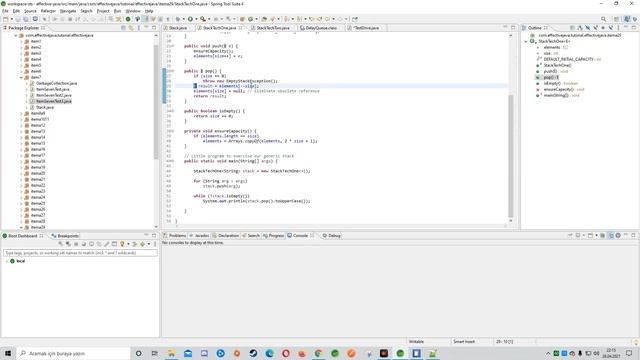This screenshot has height=360, width=640.
Task: Open the Refactor menu
Action: [48, 11]
